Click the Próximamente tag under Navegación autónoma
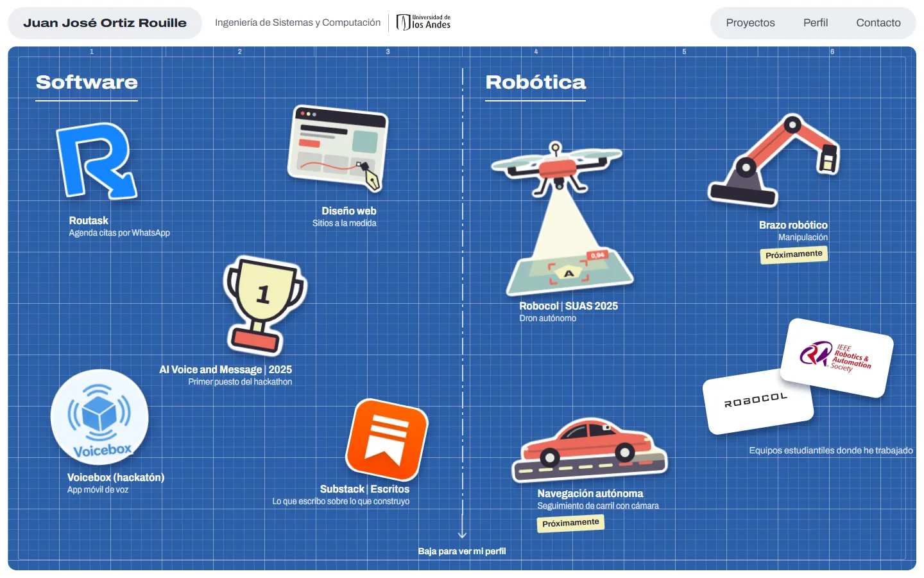The height and width of the screenshot is (578, 924). click(570, 523)
